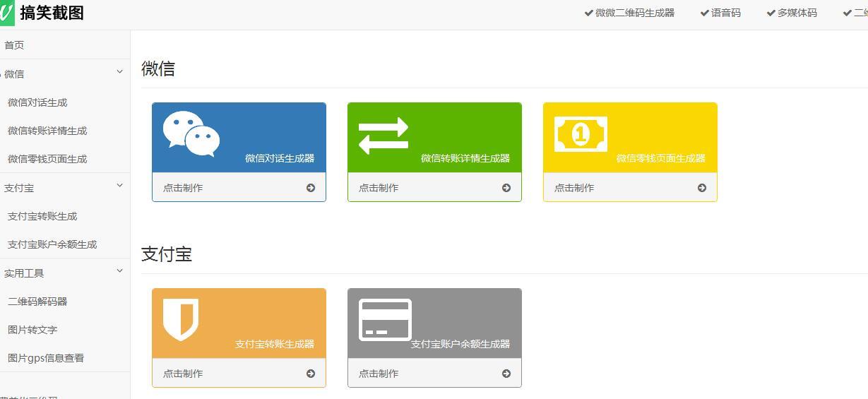
Task: Click the credit card icon on the gray card
Action: (385, 320)
